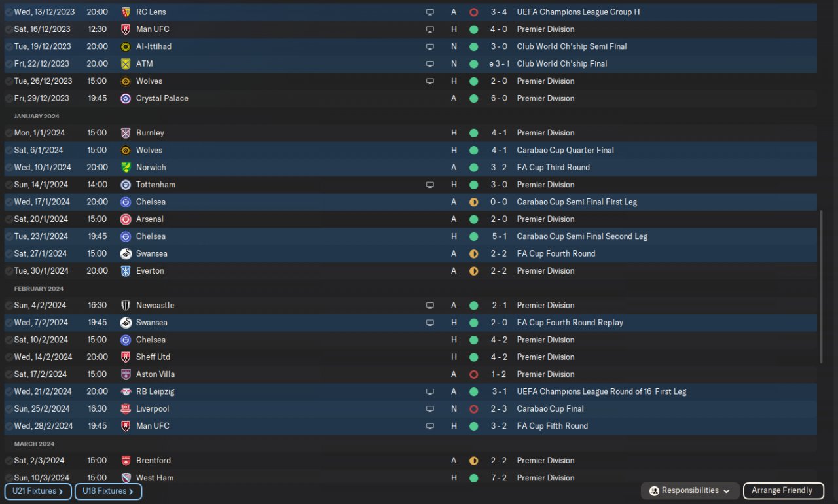The image size is (838, 504).
Task: Open the Responsibilities dropdown
Action: (x=690, y=491)
